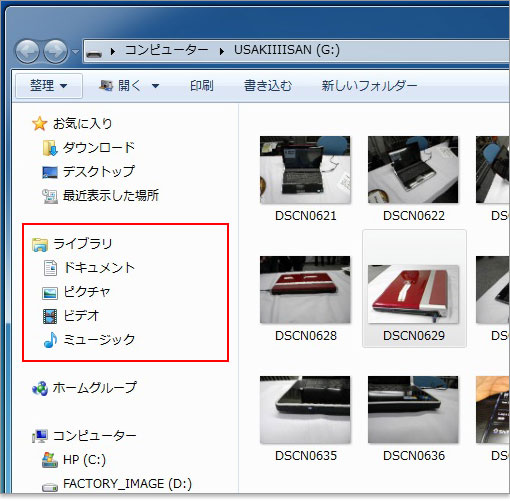The height and width of the screenshot is (501, 510).
Task: Create a folder with 新しいフォルダー
Action: pos(369,86)
